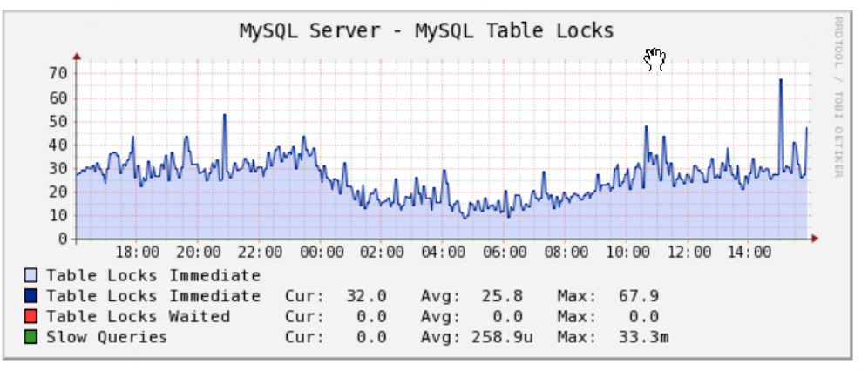868x371 pixels.
Task: Click the light blue Table Locks Immediate swatch
Action: point(31,275)
